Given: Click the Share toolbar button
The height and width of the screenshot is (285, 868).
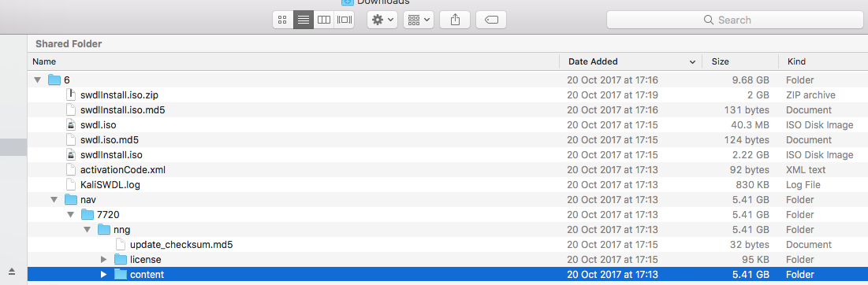Looking at the screenshot, I should click(455, 20).
